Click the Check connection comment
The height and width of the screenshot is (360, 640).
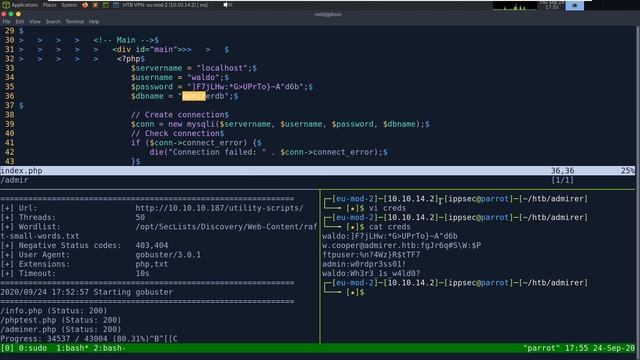pyautogui.click(x=178, y=133)
